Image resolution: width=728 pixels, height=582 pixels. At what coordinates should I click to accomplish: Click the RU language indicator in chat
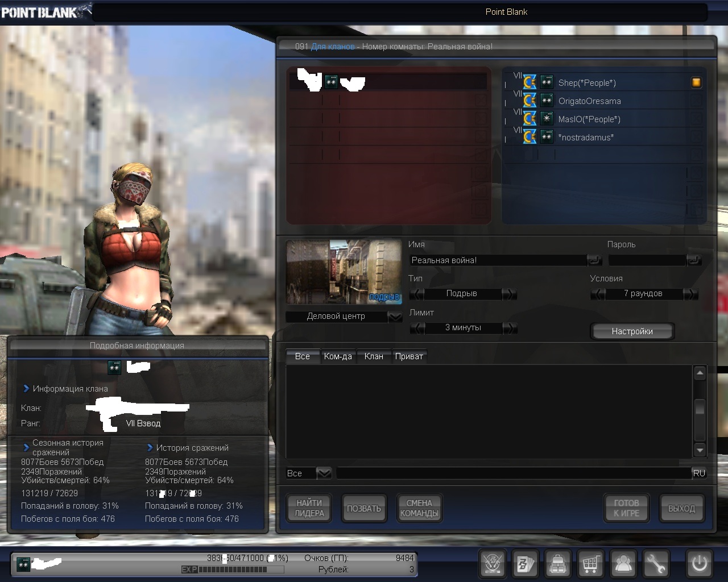pos(699,473)
